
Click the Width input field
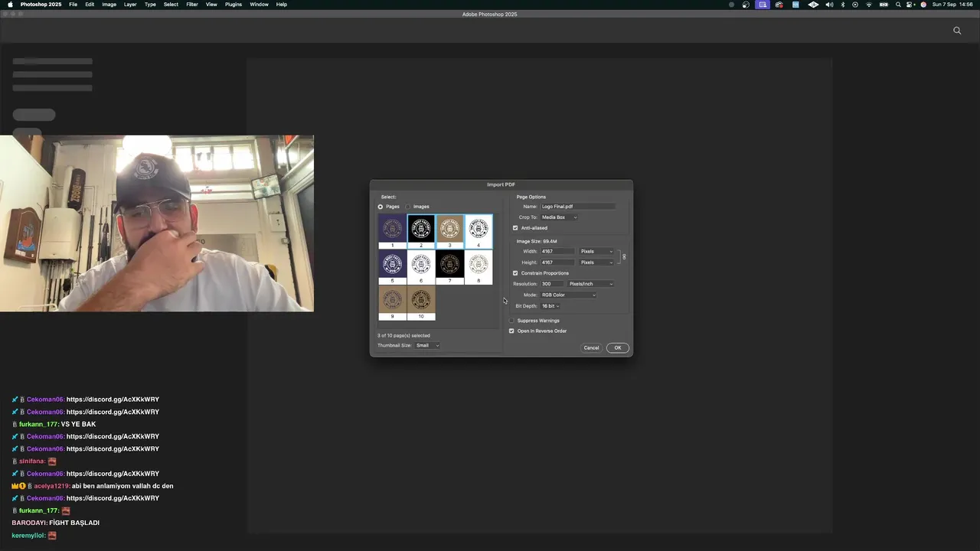pos(557,252)
